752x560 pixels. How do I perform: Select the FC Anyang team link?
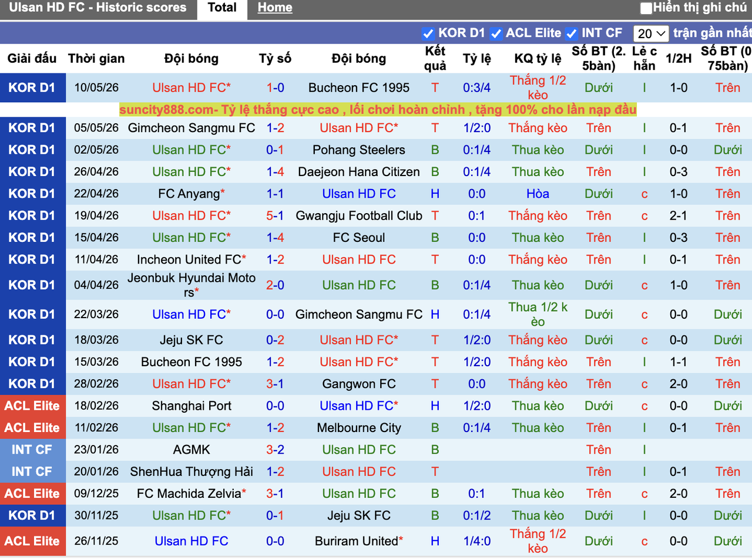[189, 194]
